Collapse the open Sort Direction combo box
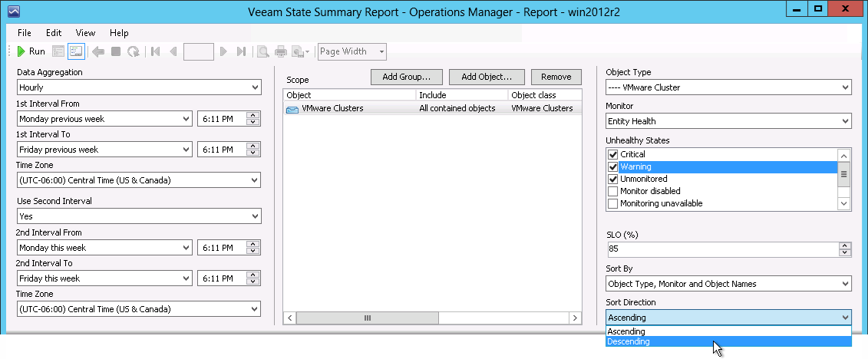Viewport: 868px width, 359px height. click(x=845, y=318)
